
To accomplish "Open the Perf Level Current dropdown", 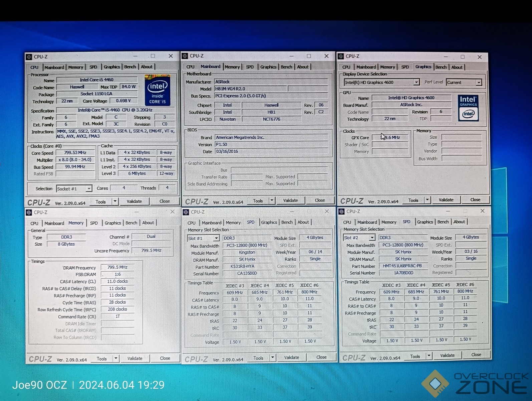I will click(479, 82).
